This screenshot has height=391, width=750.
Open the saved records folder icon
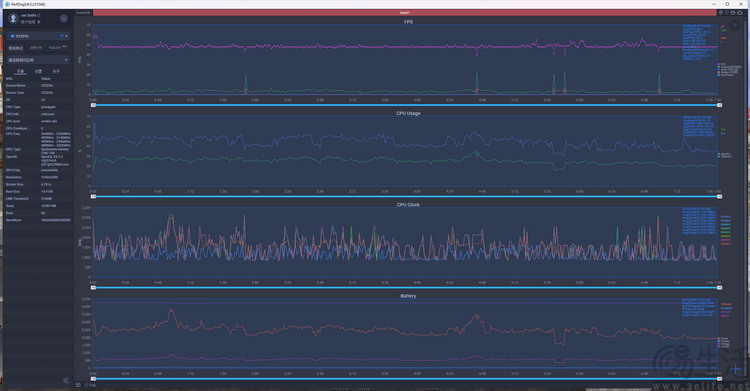(733, 13)
